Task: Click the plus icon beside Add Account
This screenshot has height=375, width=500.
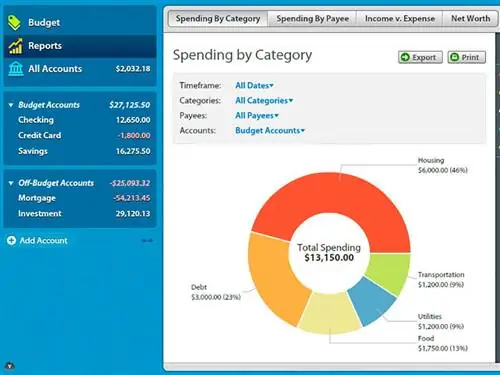Action: coord(11,240)
